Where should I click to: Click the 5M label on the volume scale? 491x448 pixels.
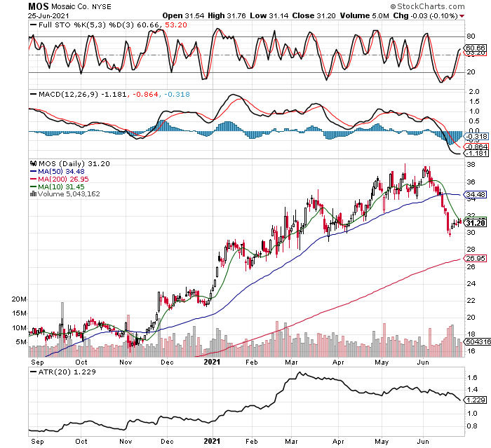tap(21, 342)
